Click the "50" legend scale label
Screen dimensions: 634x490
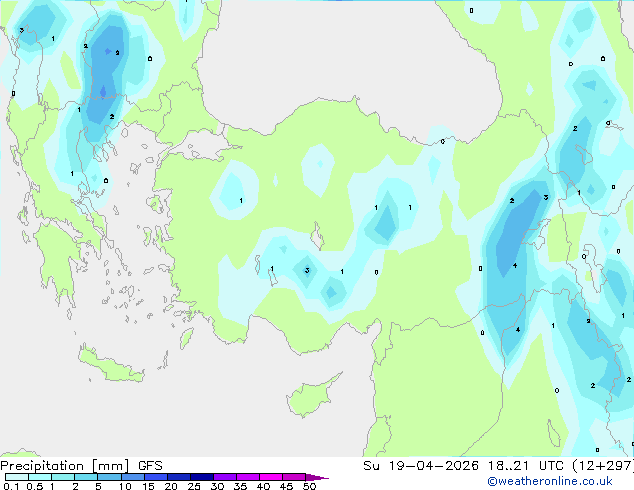coord(309,486)
